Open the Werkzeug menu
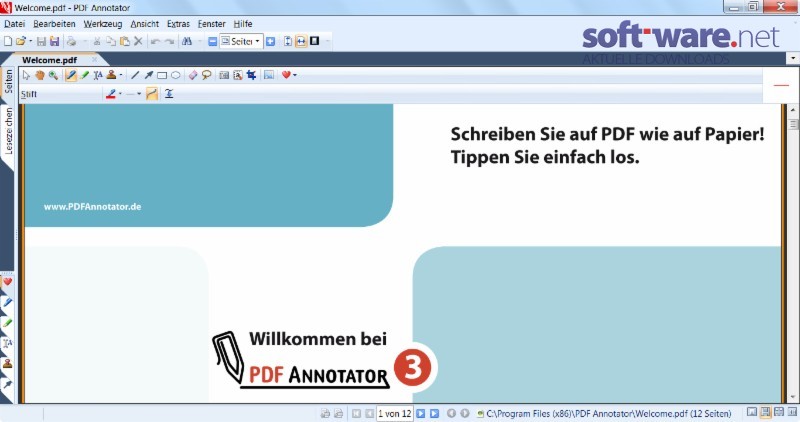This screenshot has width=800, height=422. pos(103,23)
